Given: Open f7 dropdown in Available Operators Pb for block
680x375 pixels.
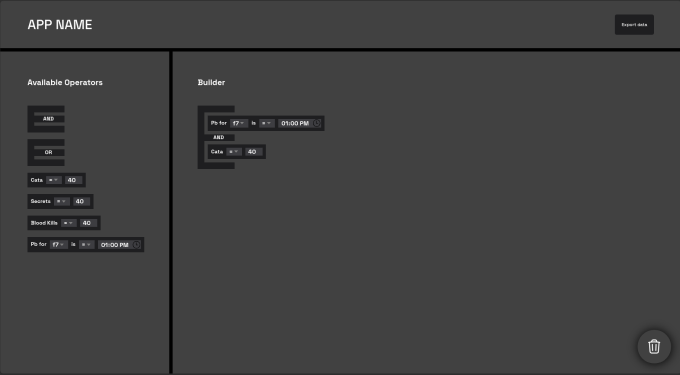Looking at the screenshot, I should [59, 245].
